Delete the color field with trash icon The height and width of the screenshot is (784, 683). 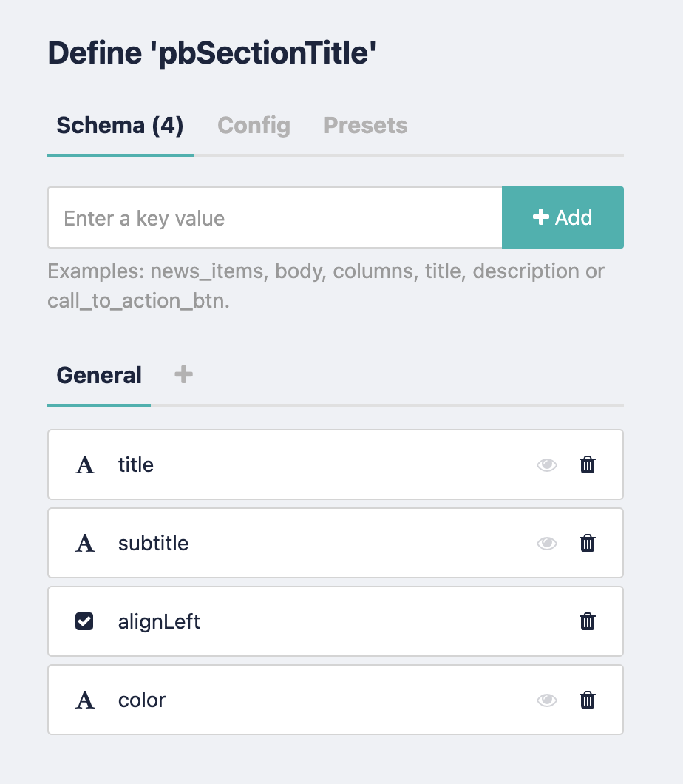tap(588, 700)
